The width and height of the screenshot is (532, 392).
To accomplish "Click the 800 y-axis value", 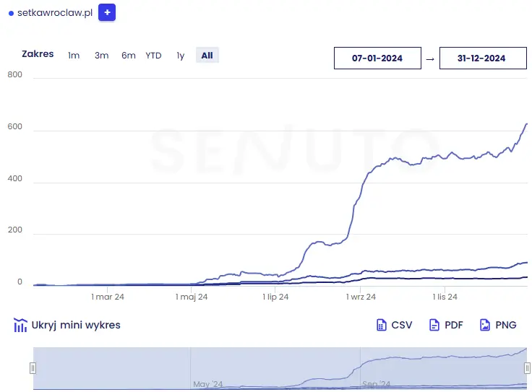I will click(x=15, y=74).
